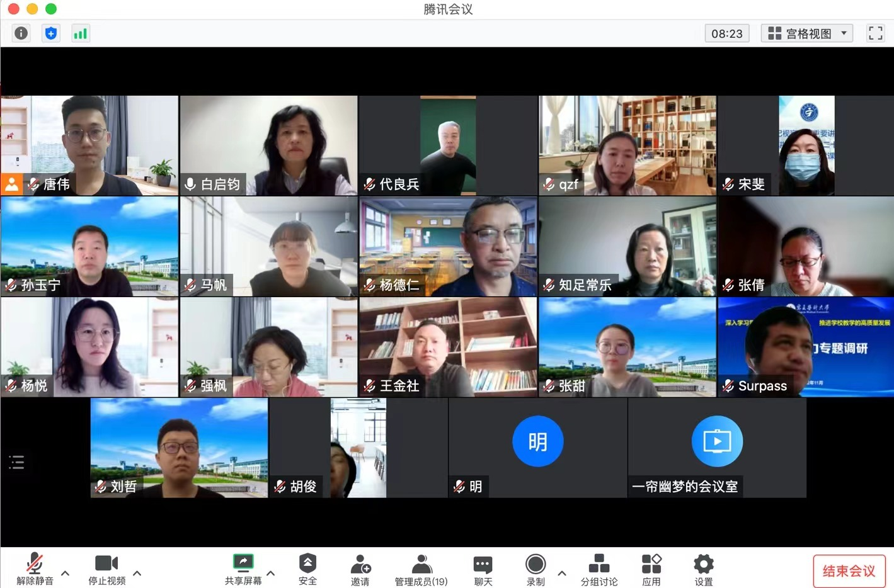The height and width of the screenshot is (588, 894).
Task: Open the meeting info icon
Action: click(21, 33)
